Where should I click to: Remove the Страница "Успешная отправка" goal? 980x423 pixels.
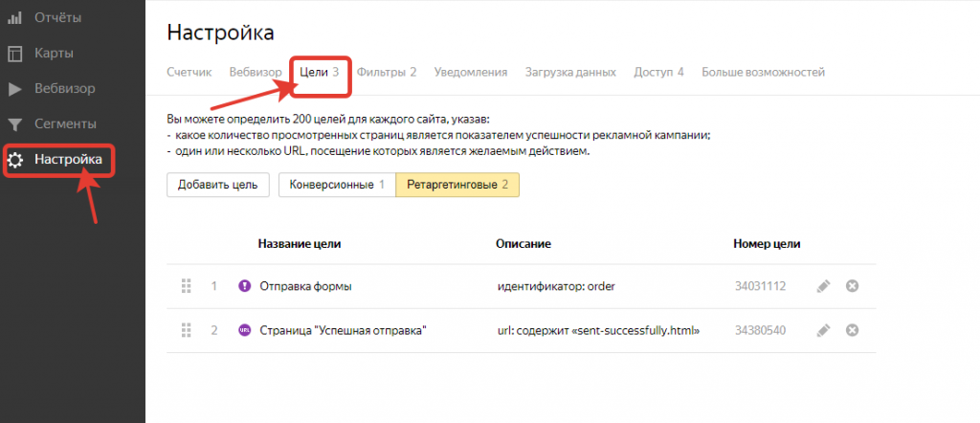(x=852, y=330)
